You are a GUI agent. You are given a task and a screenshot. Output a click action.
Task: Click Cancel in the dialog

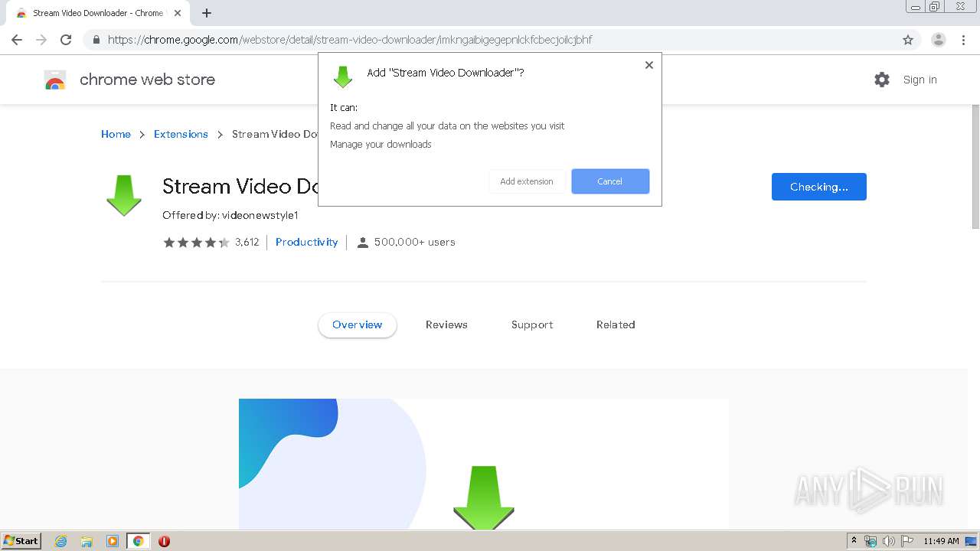[x=610, y=181]
